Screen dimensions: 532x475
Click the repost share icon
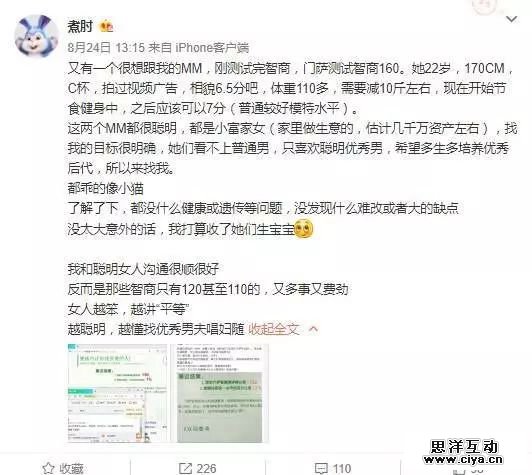185,469
